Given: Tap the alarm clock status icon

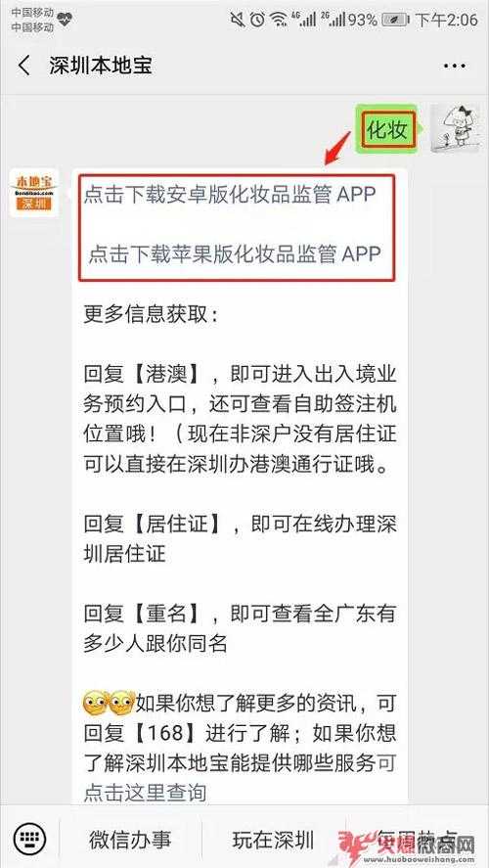Looking at the screenshot, I should (257, 20).
